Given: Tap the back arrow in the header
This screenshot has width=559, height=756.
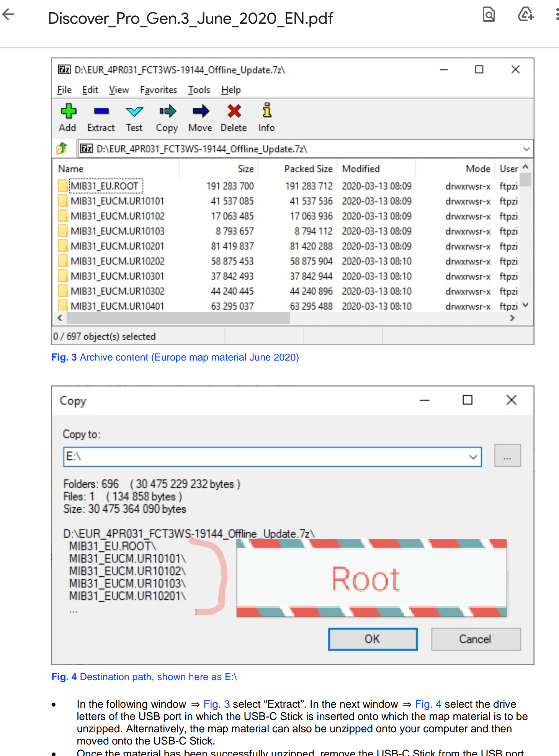Looking at the screenshot, I should point(8,15).
